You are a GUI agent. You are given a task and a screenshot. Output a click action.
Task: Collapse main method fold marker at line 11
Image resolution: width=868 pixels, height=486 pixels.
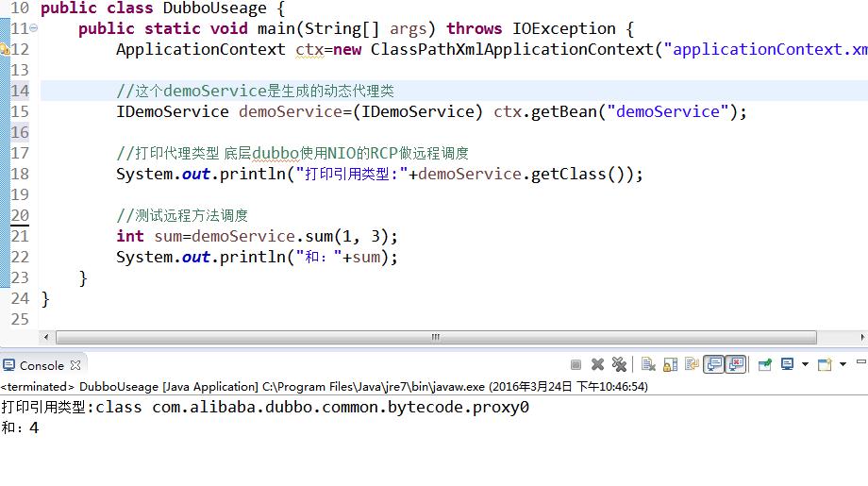tap(34, 27)
